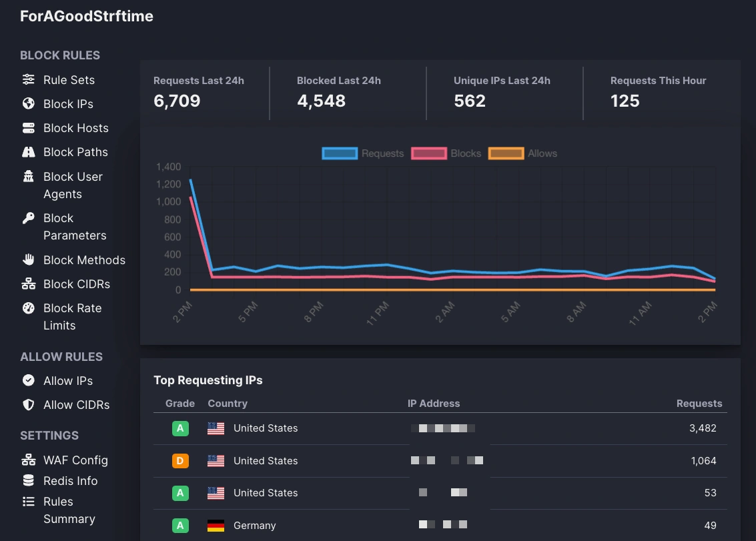Image resolution: width=756 pixels, height=541 pixels.
Task: Click the Block Hosts server icon
Action: pyautogui.click(x=29, y=128)
